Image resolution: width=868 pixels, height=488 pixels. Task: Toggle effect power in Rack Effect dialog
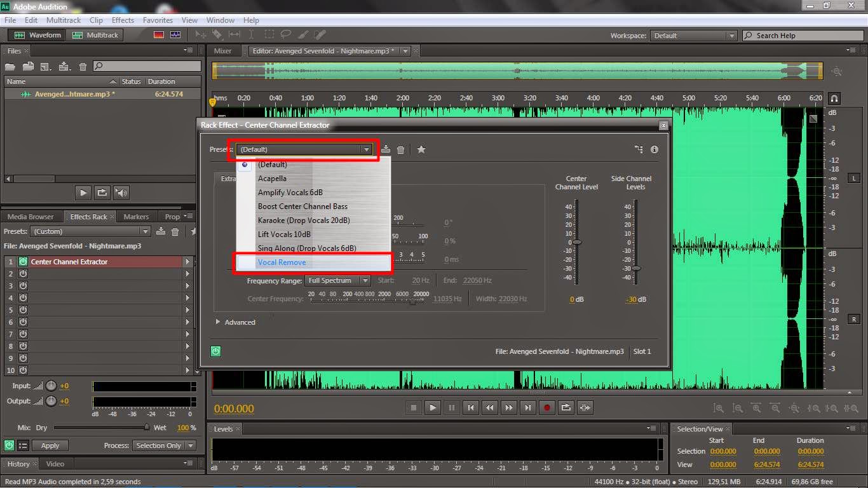215,351
